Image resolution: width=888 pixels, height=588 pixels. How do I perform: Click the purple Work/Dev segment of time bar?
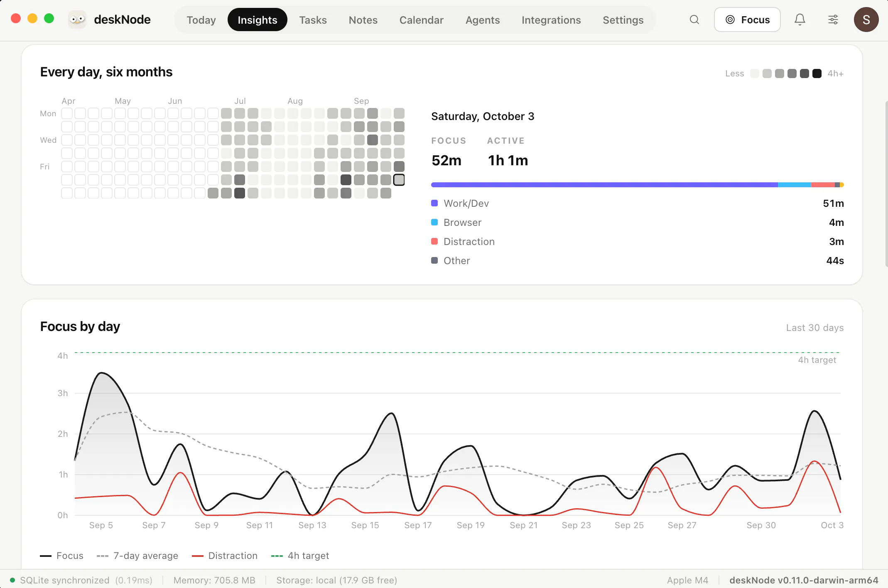pos(604,185)
